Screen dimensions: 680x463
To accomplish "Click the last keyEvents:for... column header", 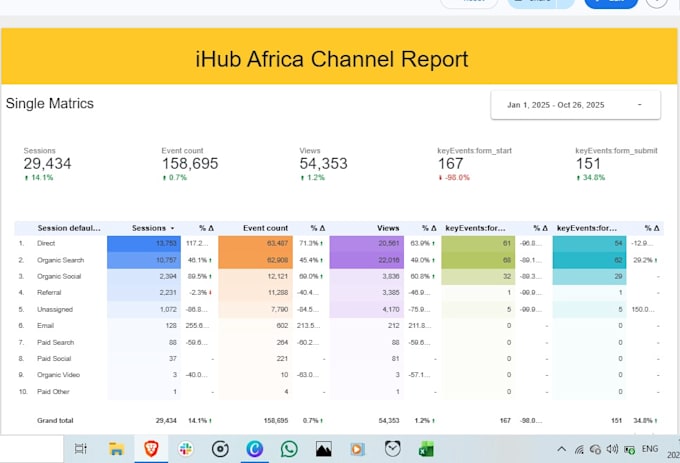I will (x=587, y=228).
